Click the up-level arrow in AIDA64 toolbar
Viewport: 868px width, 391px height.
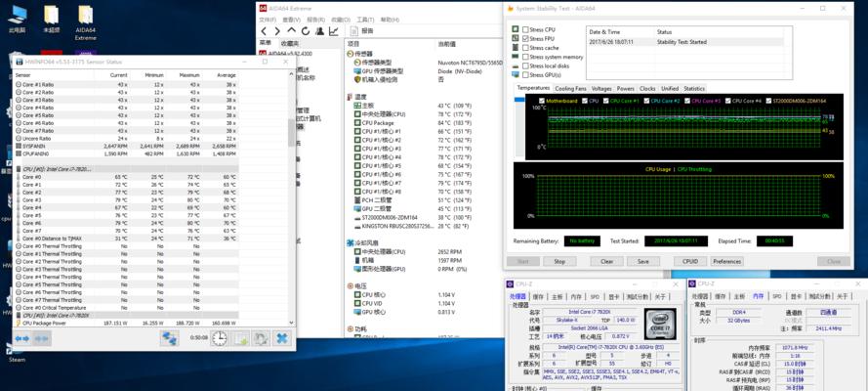(x=292, y=31)
